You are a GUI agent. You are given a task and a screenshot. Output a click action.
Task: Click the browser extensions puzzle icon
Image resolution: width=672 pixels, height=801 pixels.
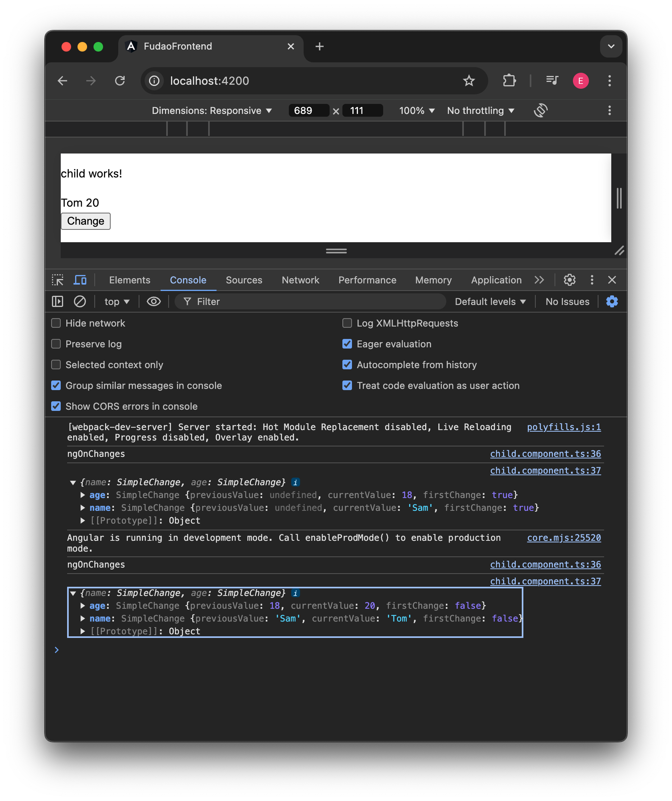(509, 81)
